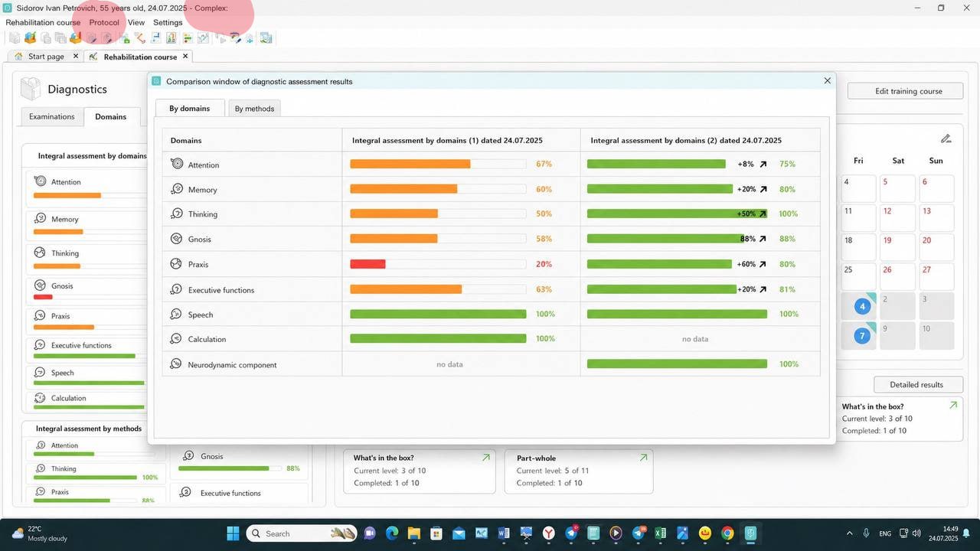This screenshot has height=551, width=980.
Task: Select the Examinations tab in Diagnostics
Action: [52, 117]
